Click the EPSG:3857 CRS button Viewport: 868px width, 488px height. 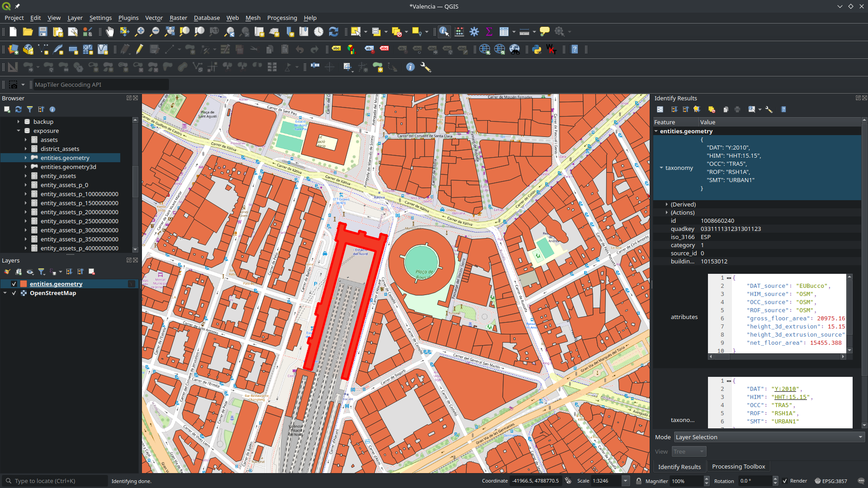click(830, 481)
